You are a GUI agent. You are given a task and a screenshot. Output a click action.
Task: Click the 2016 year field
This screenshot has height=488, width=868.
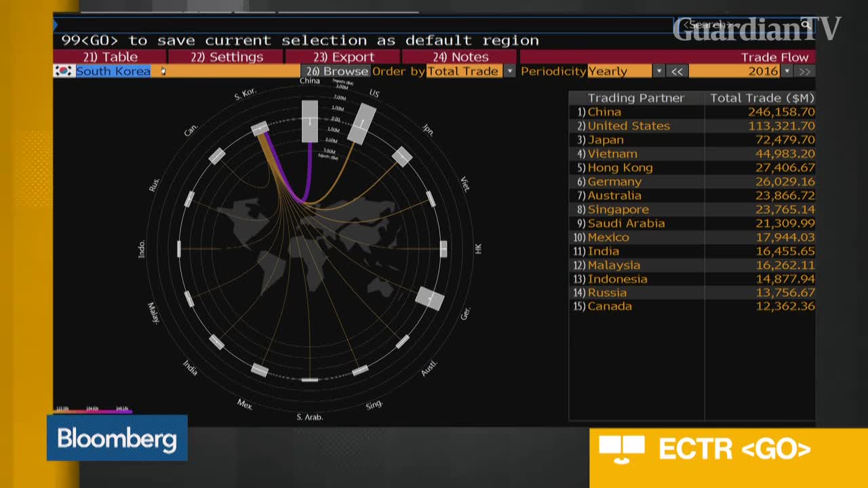[x=734, y=71]
